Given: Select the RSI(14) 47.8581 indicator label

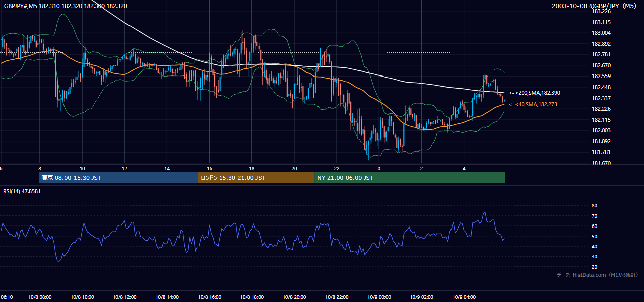Looking at the screenshot, I should coord(22,191).
